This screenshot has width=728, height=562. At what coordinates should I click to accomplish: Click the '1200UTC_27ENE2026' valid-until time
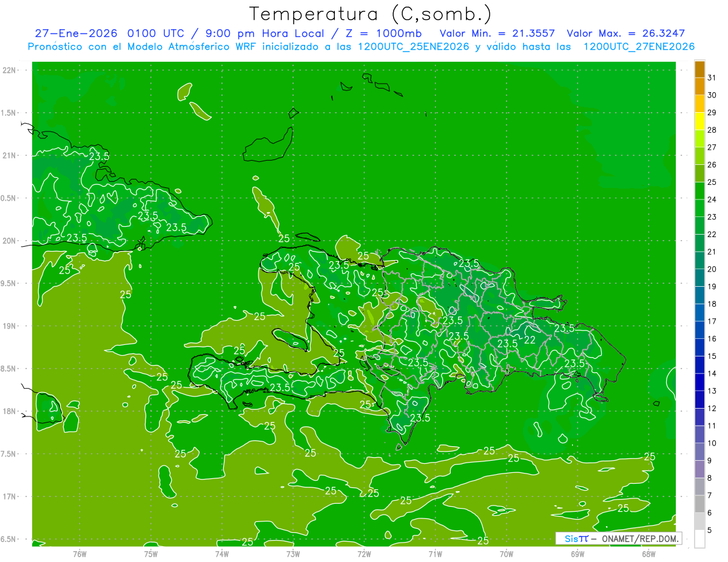click(x=639, y=47)
